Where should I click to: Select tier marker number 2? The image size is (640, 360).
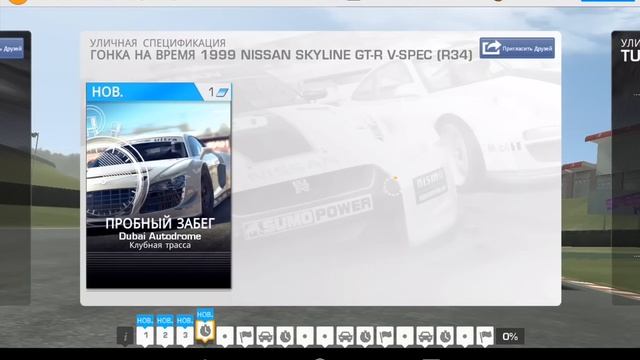(165, 336)
